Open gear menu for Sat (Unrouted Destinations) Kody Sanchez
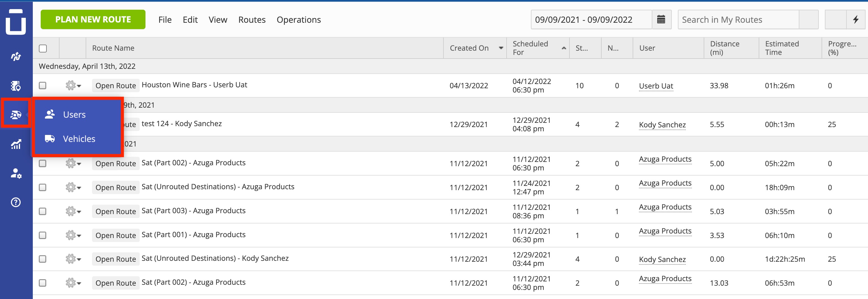Viewport: 868px width, 299px height. click(x=73, y=259)
